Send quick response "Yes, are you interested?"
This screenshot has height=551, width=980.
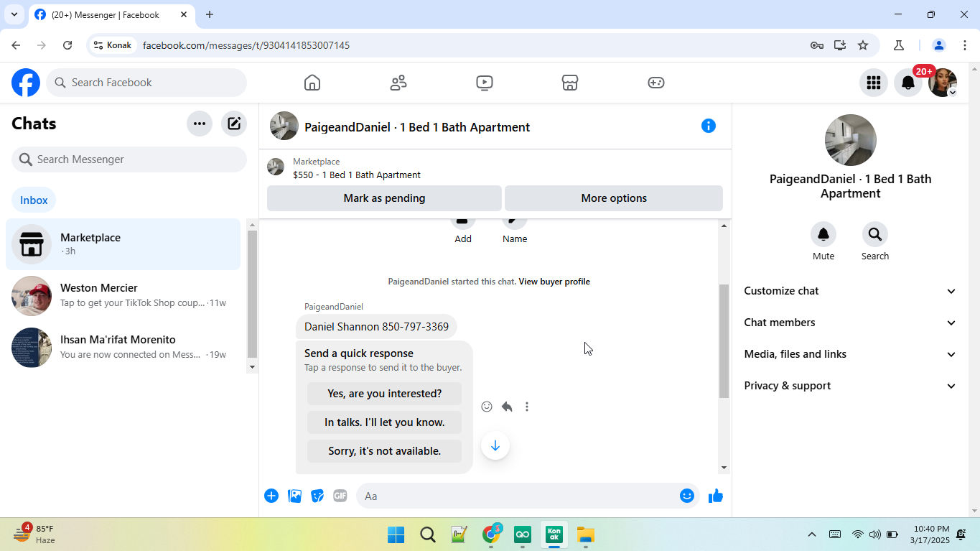[x=385, y=394]
